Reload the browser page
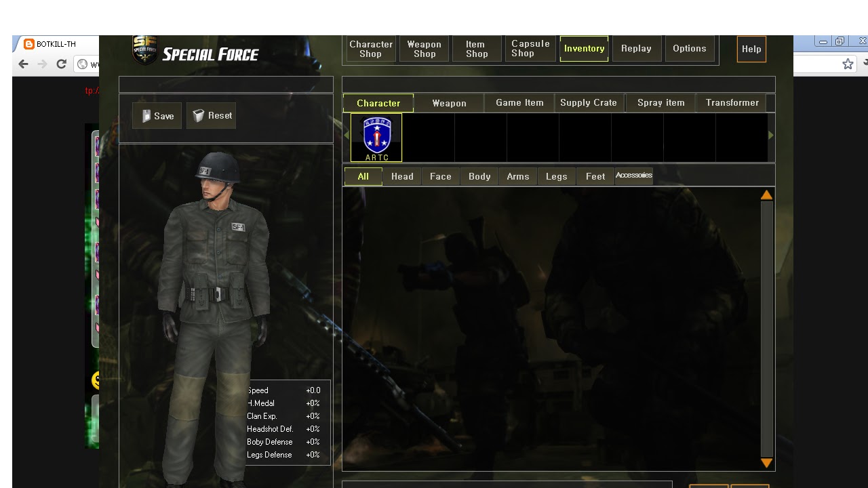This screenshot has width=868, height=488. tap(61, 64)
